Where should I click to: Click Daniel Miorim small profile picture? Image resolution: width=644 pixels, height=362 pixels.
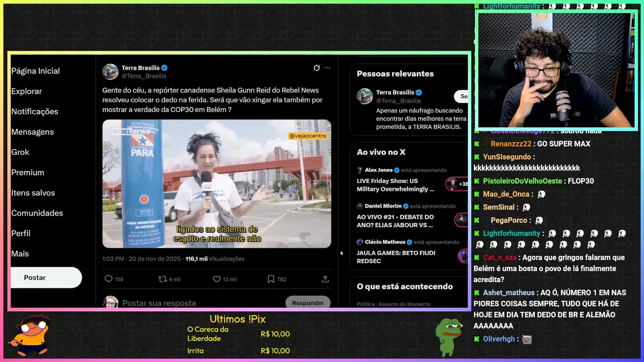[360, 206]
